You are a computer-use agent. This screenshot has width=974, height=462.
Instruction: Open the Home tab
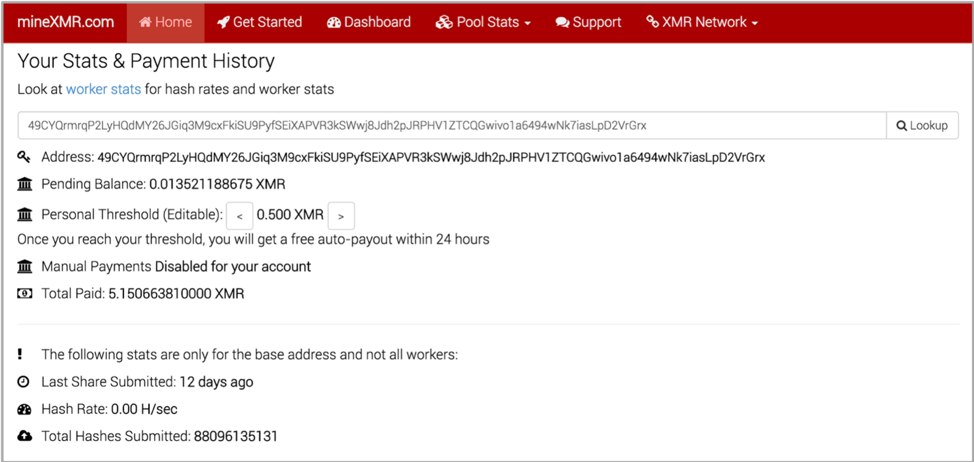point(165,22)
